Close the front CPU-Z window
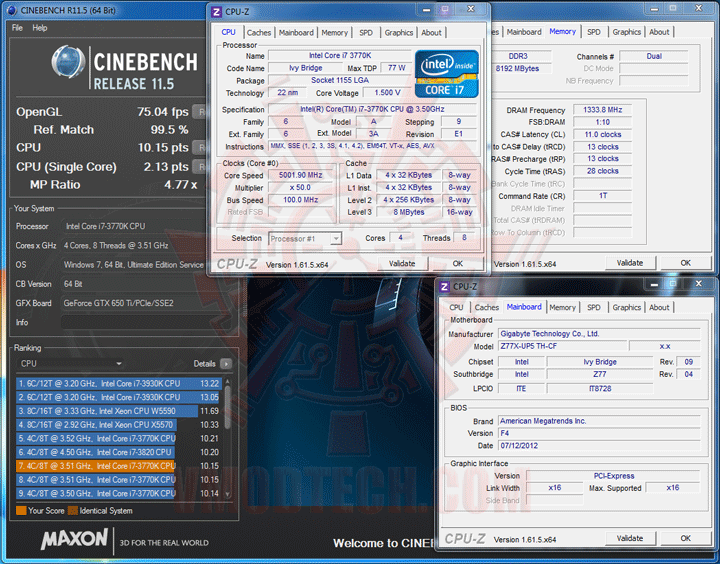The width and height of the screenshot is (720, 564). tap(471, 9)
